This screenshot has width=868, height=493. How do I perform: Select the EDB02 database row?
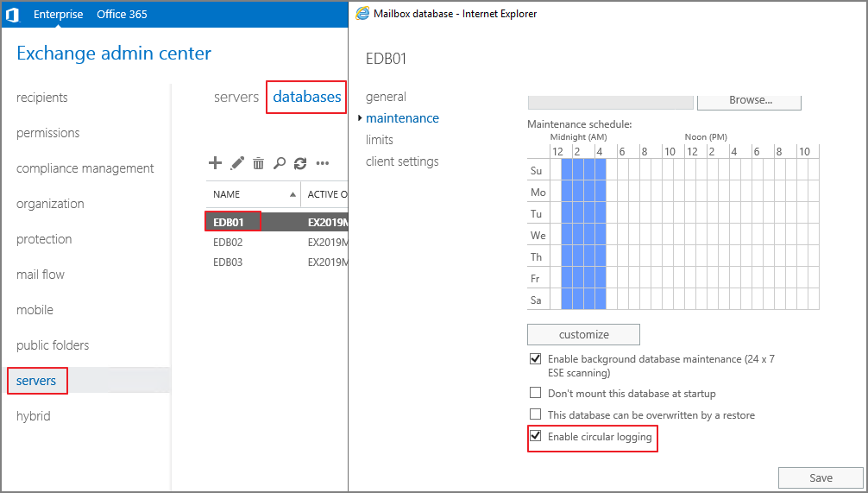(277, 242)
